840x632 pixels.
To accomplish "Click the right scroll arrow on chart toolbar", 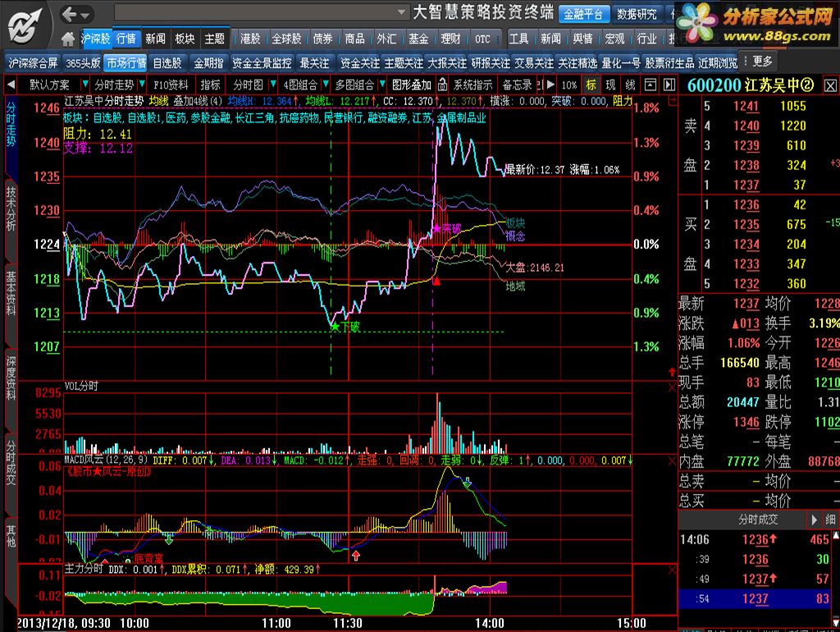I will click(550, 85).
